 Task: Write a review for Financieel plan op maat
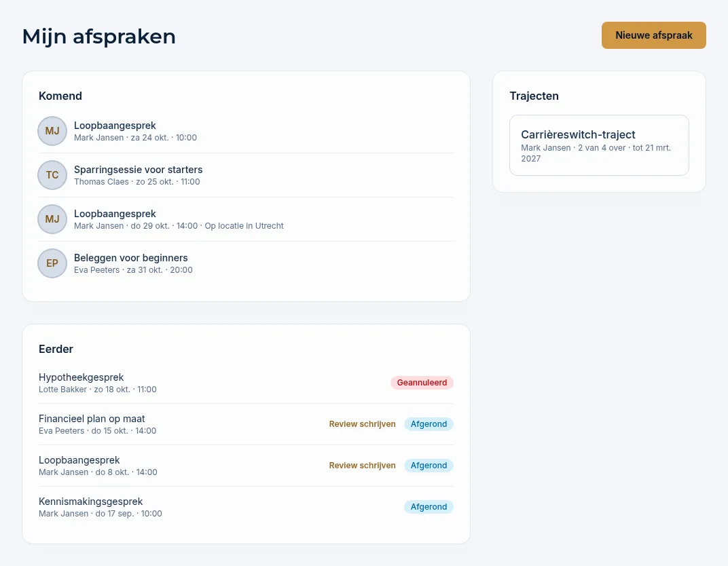click(x=362, y=424)
